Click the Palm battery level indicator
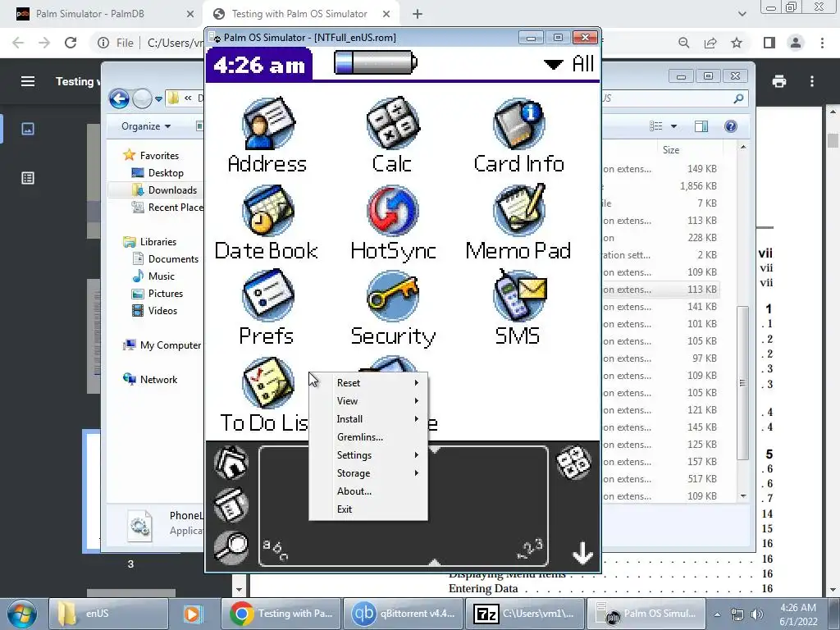Screen dimensions: 840x630 coord(375,62)
